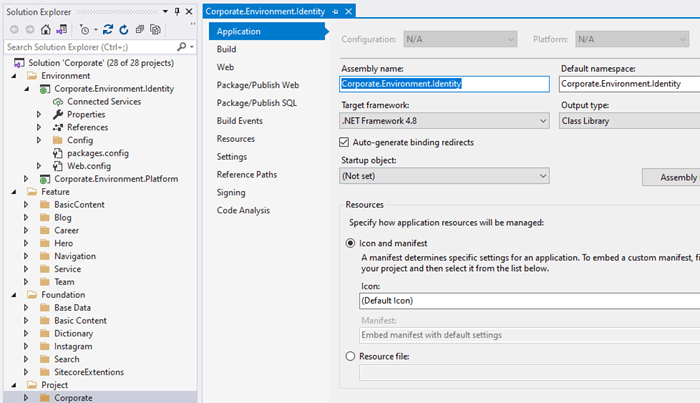Toggle Auto-generate binding redirects checkbox
Screen dimensions: 700x403
click(344, 142)
